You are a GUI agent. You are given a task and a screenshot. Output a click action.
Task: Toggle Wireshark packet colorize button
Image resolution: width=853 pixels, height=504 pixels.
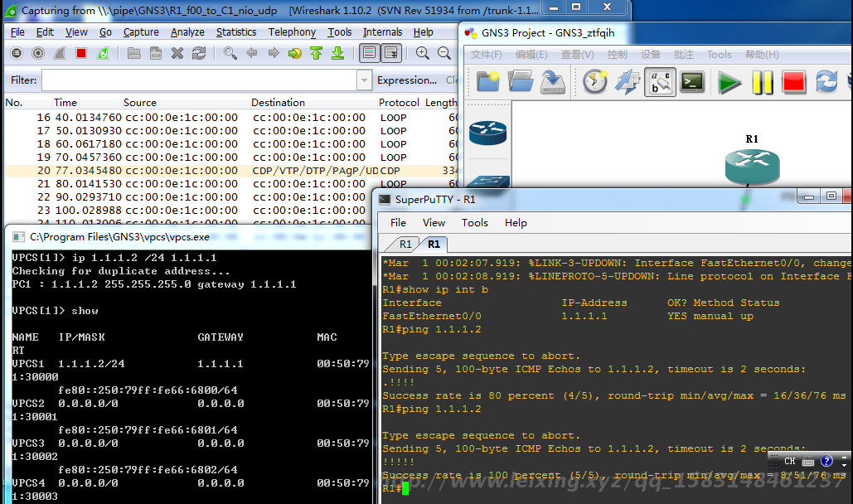tap(370, 53)
